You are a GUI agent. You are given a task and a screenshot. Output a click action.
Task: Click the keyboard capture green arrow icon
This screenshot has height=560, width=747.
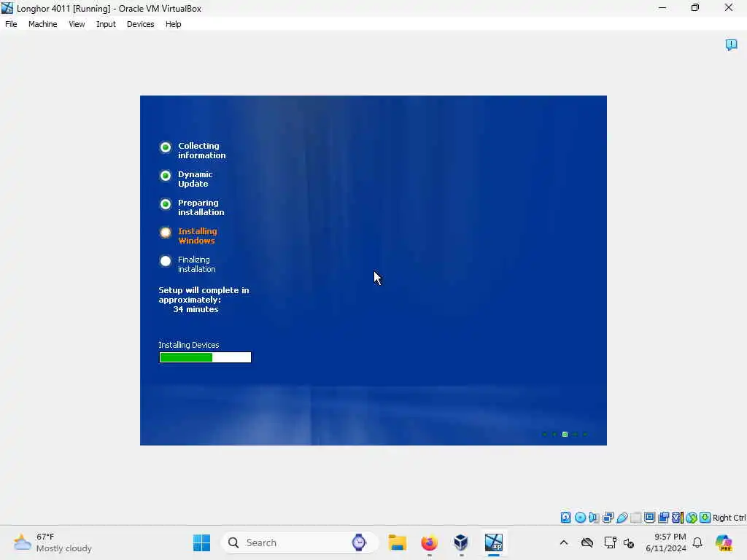[705, 518]
